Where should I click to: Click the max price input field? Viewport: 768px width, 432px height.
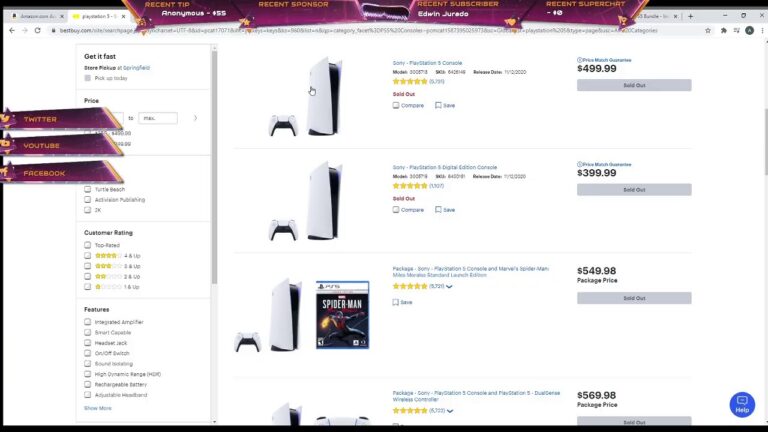tap(158, 118)
